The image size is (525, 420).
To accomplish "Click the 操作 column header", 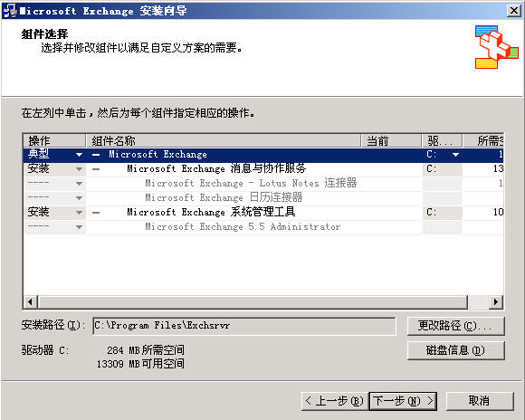I will [x=54, y=140].
